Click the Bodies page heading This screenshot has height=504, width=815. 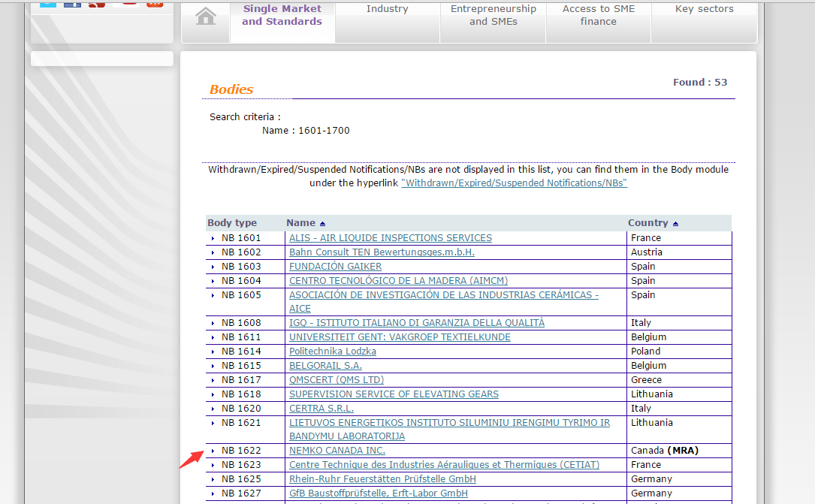[x=231, y=89]
